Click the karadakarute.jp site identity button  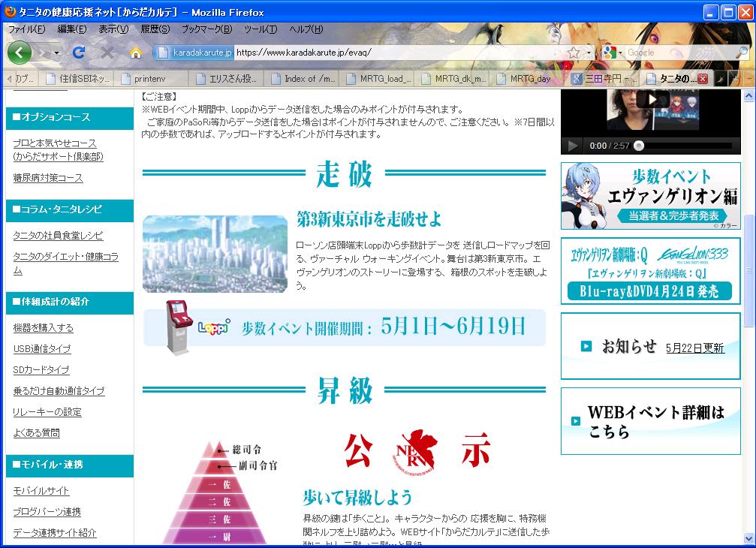pyautogui.click(x=194, y=52)
